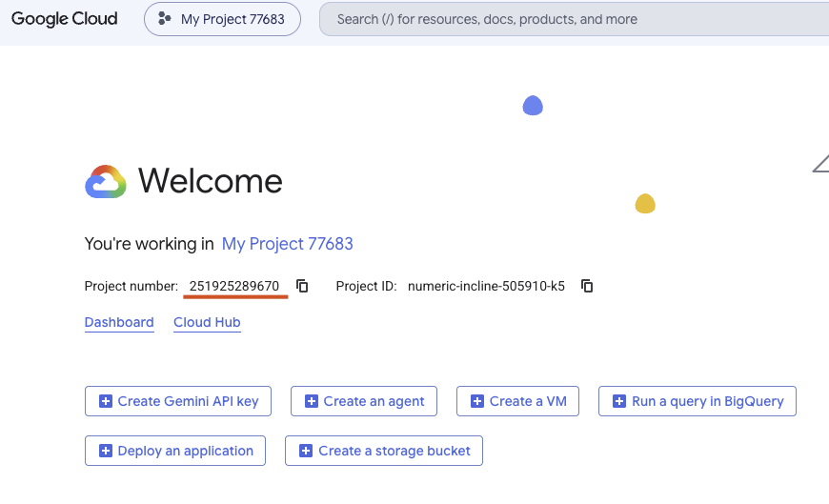Click Create a storage bucket button
This screenshot has width=829, height=504.
384,451
